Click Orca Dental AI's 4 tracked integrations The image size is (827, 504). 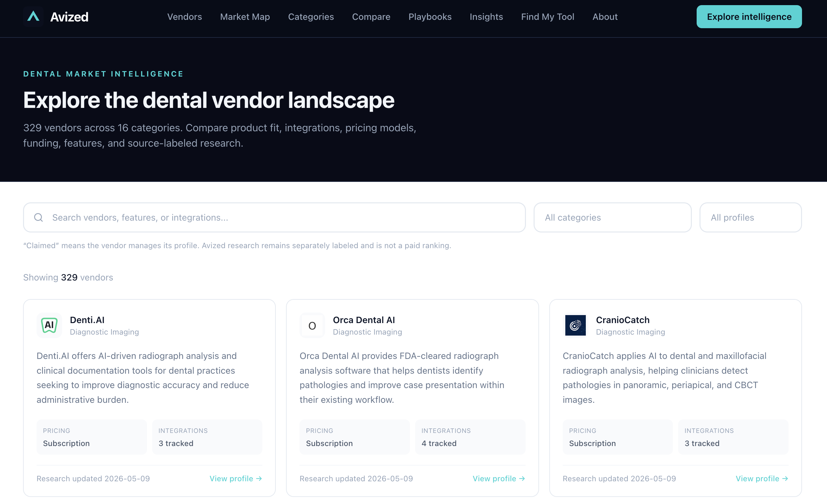pyautogui.click(x=470, y=437)
